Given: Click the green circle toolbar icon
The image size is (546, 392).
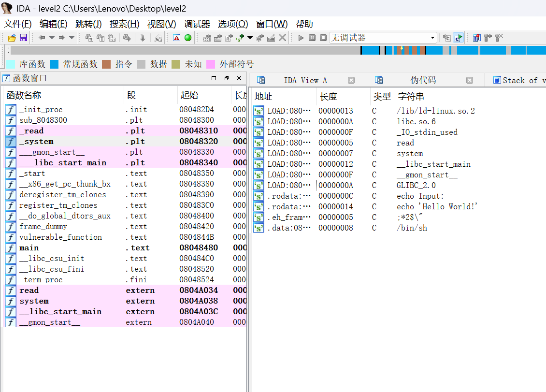Looking at the screenshot, I should pos(188,38).
